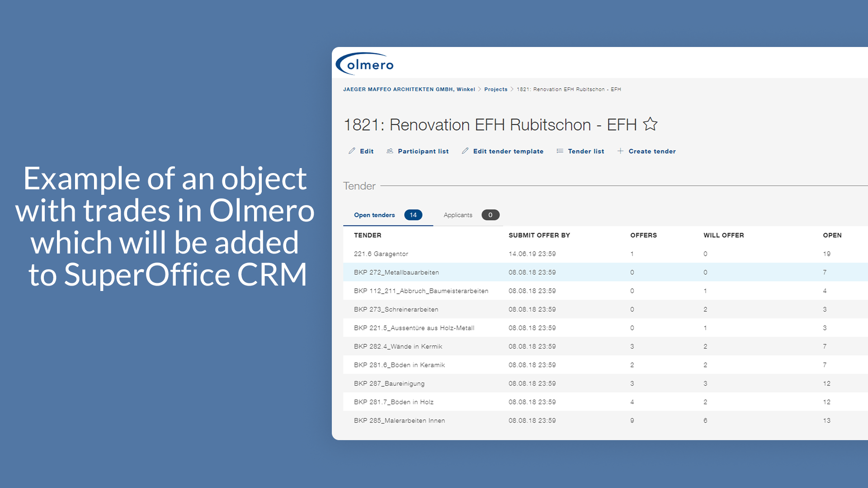Open Participant list
The height and width of the screenshot is (488, 868).
pos(423,151)
